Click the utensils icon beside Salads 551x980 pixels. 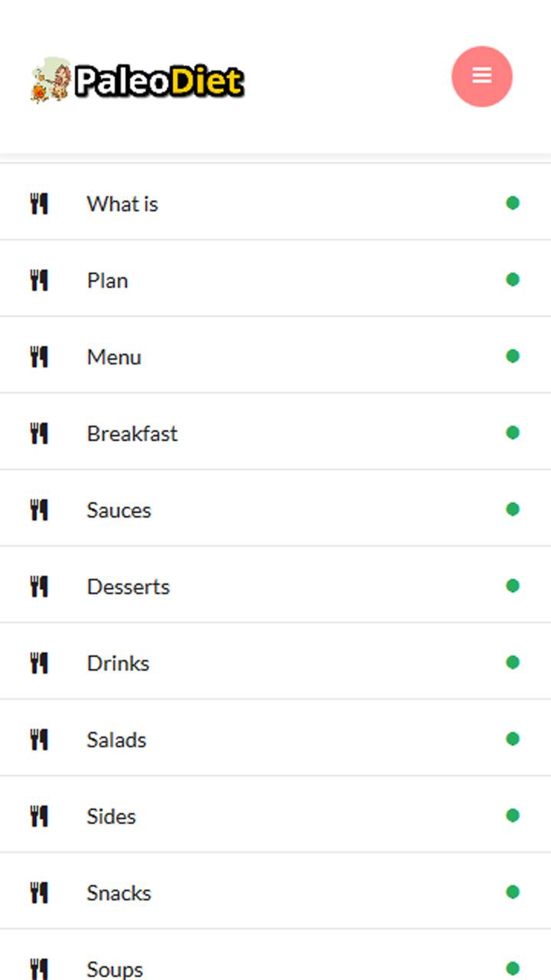click(39, 740)
